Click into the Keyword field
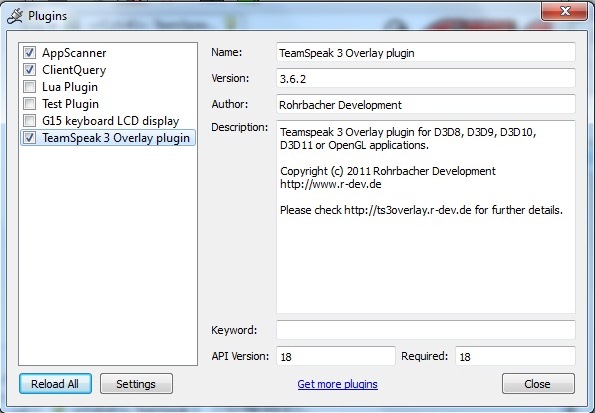Image resolution: width=595 pixels, height=413 pixels. [x=426, y=330]
